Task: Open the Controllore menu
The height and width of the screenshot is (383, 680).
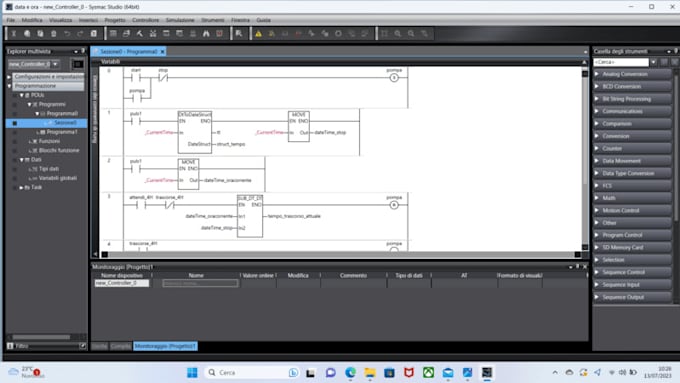Action: coord(146,20)
